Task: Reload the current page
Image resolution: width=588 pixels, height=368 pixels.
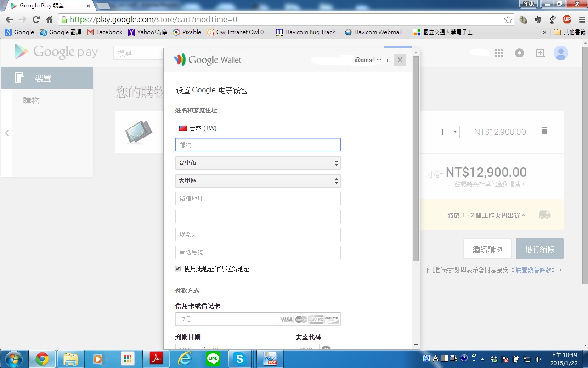Action: tap(36, 20)
